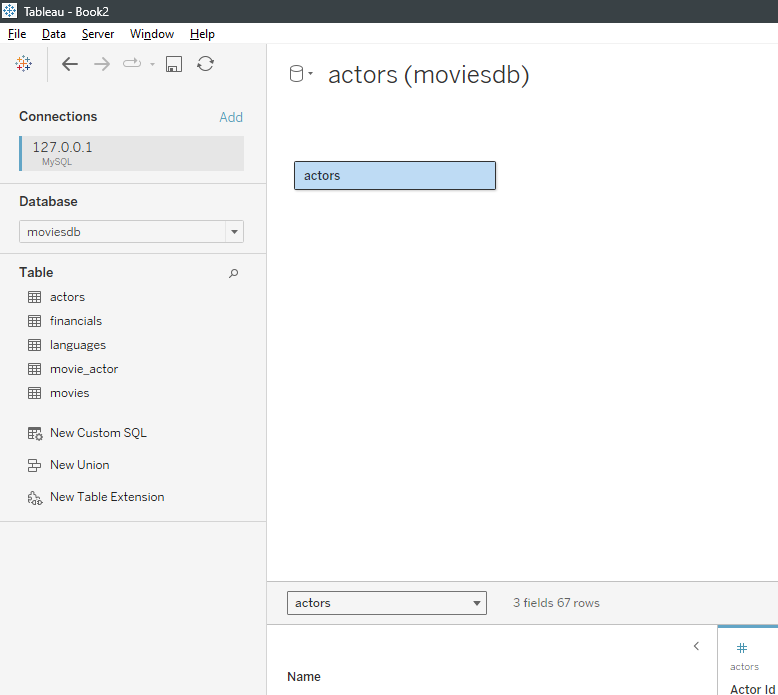778x695 pixels.
Task: Click the New Custom SQL icon
Action: coord(35,434)
